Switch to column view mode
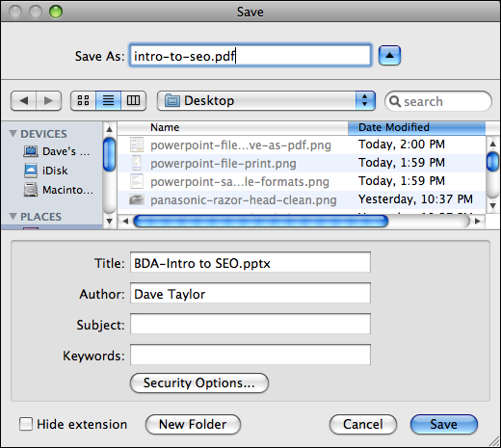 (133, 101)
